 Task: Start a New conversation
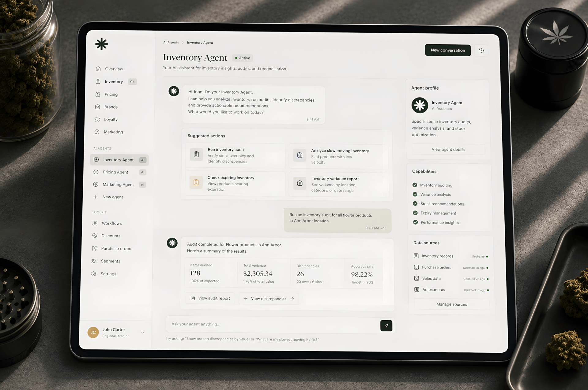point(448,50)
